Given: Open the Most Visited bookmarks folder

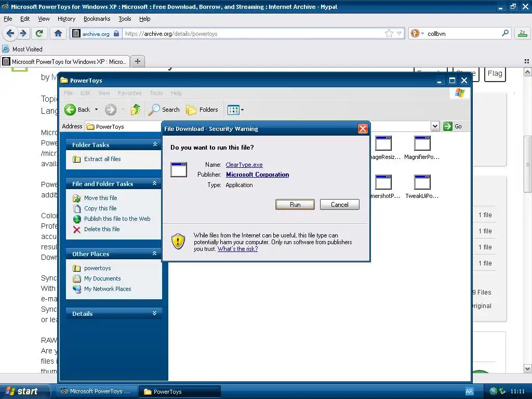Looking at the screenshot, I should [22, 49].
